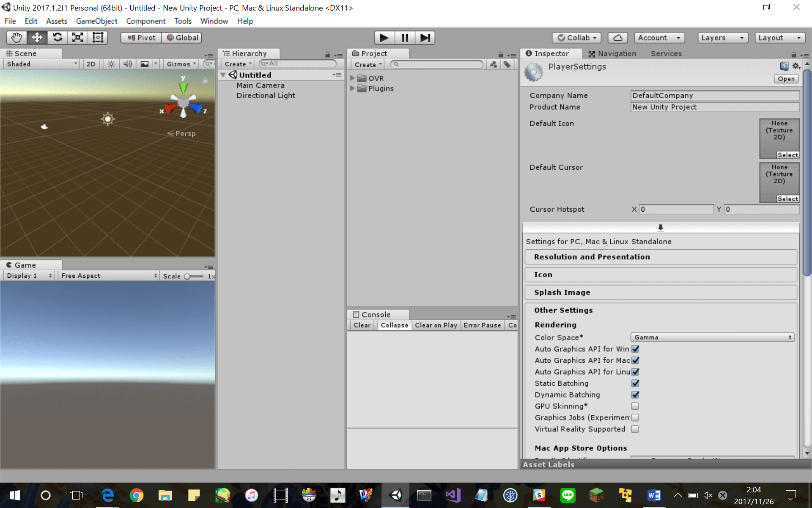Image resolution: width=812 pixels, height=508 pixels.
Task: Open the Gizmos dropdown
Action: tap(181, 64)
